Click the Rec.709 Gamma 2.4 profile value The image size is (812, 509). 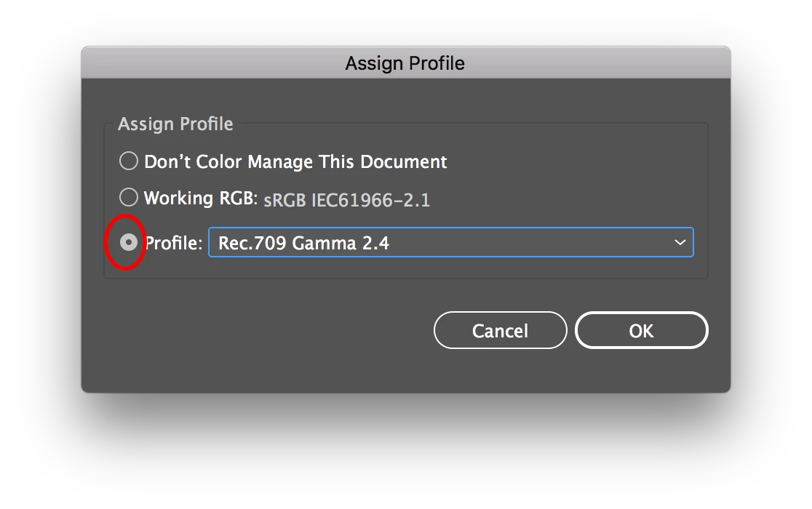(x=304, y=244)
